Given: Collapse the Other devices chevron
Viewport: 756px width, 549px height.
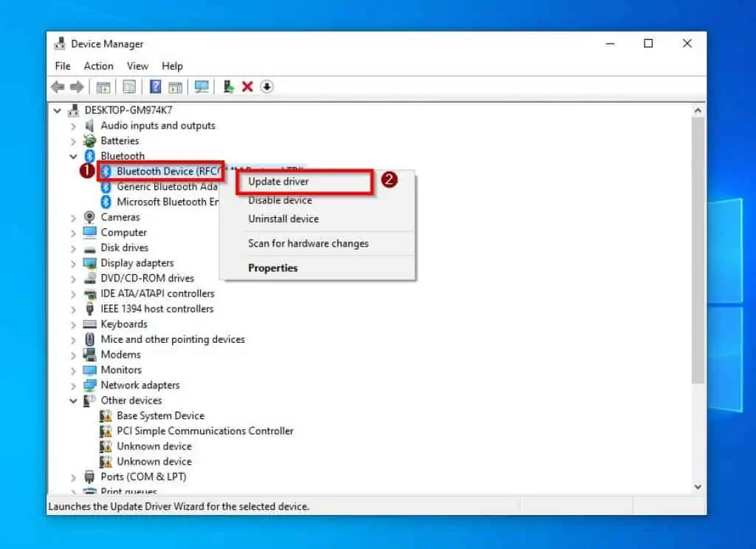Looking at the screenshot, I should click(73, 400).
